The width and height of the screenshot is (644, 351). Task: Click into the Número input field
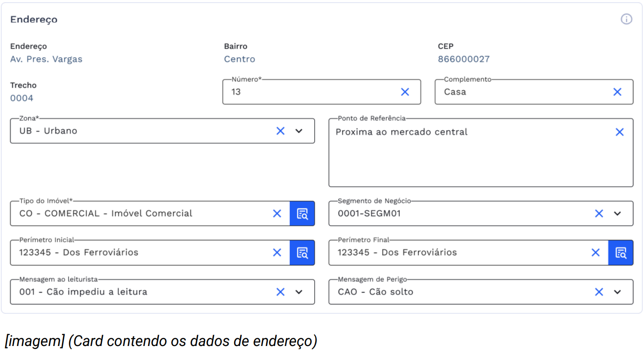310,92
